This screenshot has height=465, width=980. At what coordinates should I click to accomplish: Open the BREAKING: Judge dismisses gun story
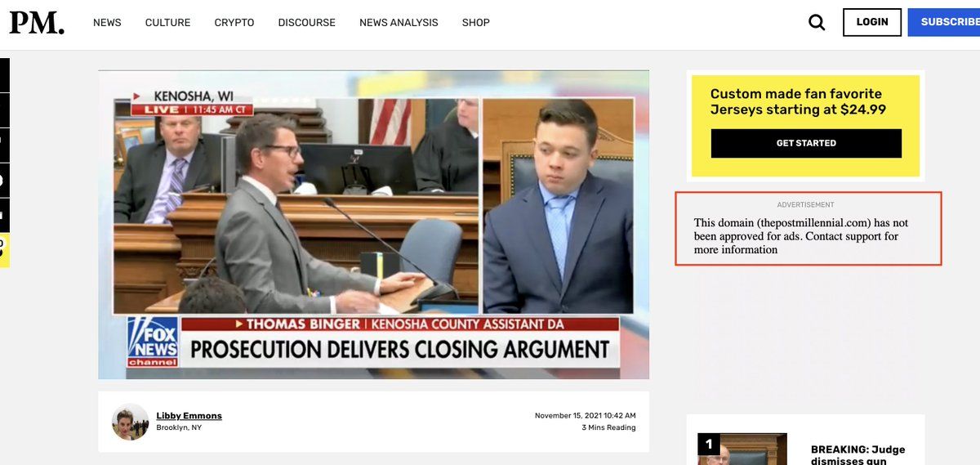pyautogui.click(x=860, y=455)
